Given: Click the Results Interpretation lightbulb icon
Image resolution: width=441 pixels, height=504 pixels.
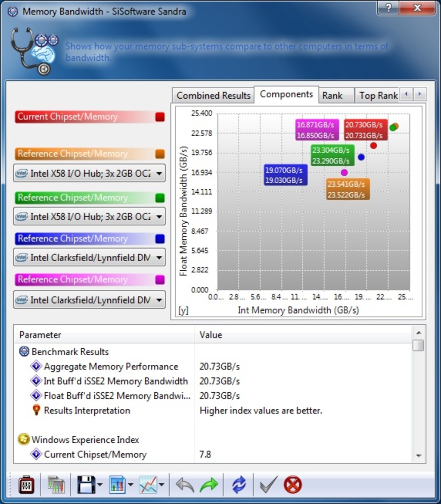Looking at the screenshot, I should click(36, 410).
